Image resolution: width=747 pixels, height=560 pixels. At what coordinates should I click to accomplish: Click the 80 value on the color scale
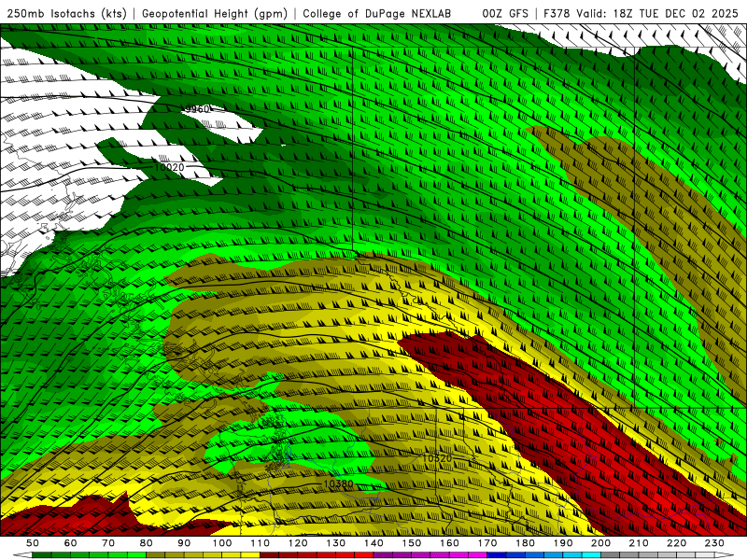pos(147,543)
